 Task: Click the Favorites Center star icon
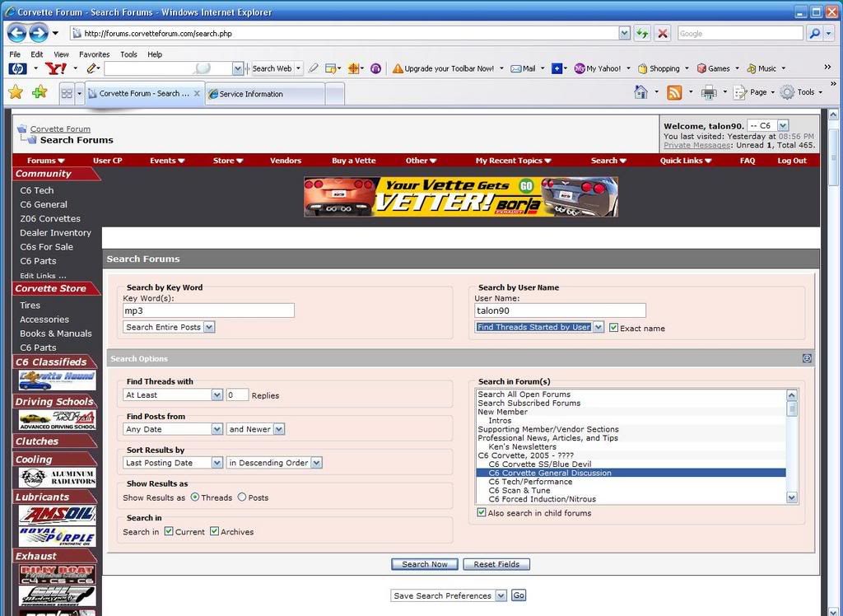pyautogui.click(x=16, y=92)
